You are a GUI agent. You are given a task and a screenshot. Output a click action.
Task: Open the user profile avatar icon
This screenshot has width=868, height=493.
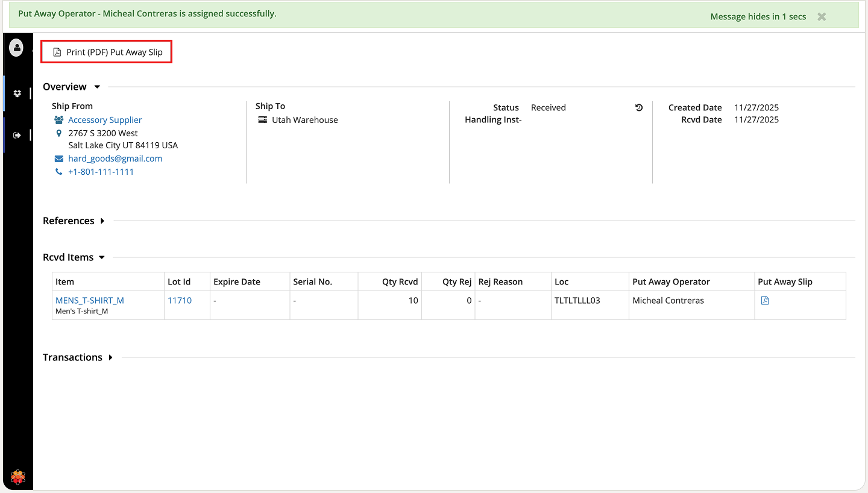(x=16, y=48)
